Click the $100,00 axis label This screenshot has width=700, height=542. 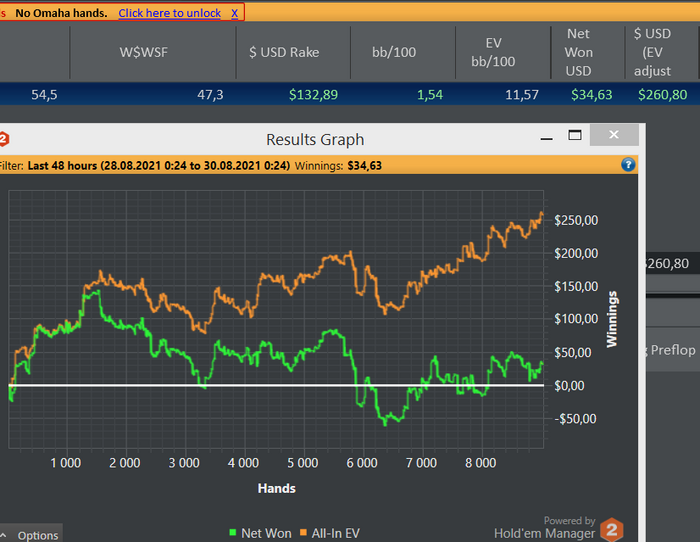point(576,319)
